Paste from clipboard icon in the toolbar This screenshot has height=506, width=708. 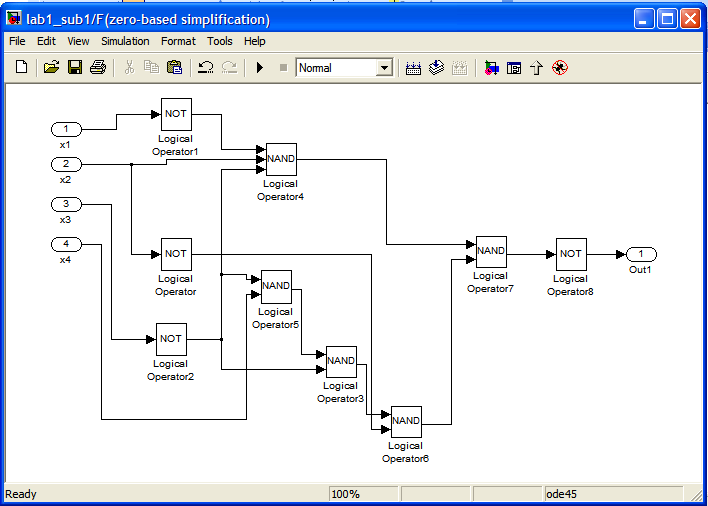(x=174, y=68)
